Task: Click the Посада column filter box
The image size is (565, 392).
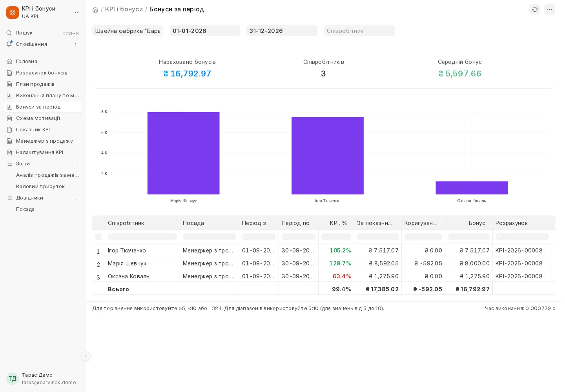Action: [210, 237]
